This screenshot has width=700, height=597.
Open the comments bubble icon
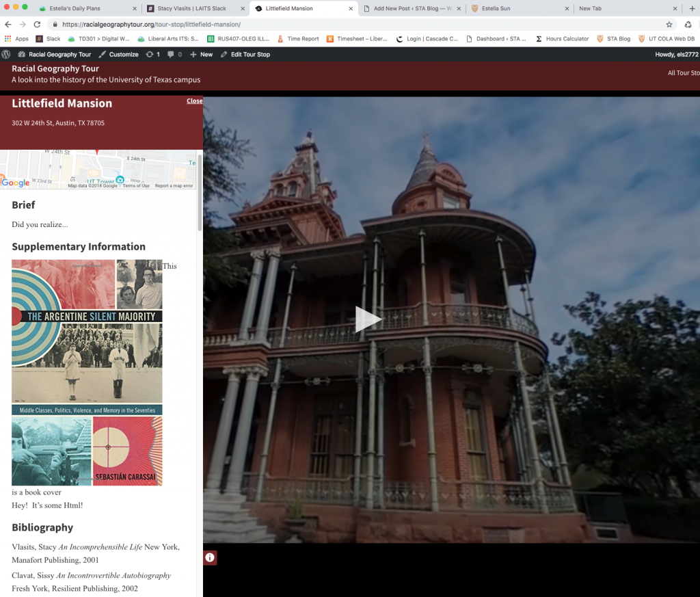point(174,54)
